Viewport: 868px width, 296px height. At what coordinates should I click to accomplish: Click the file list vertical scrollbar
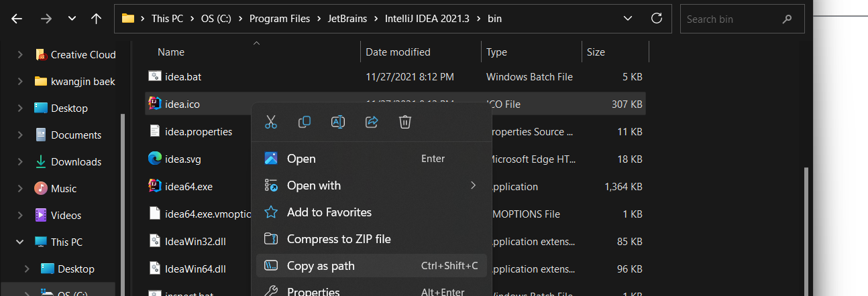807,231
